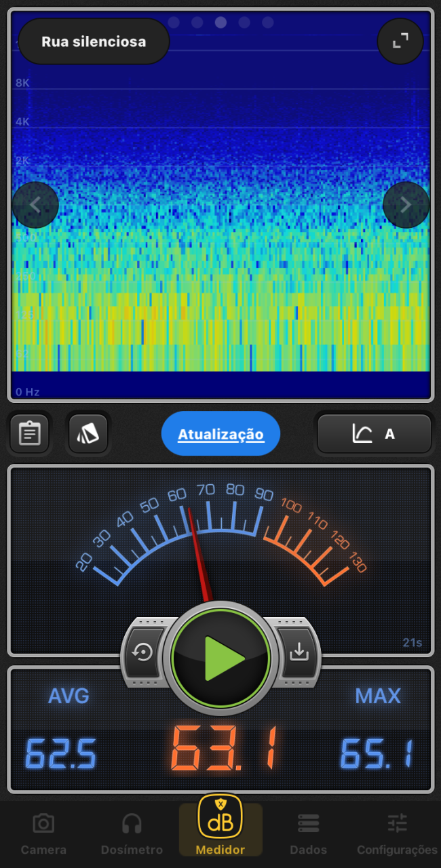Open the Configurações tab
This screenshot has width=441, height=868.
point(397,834)
